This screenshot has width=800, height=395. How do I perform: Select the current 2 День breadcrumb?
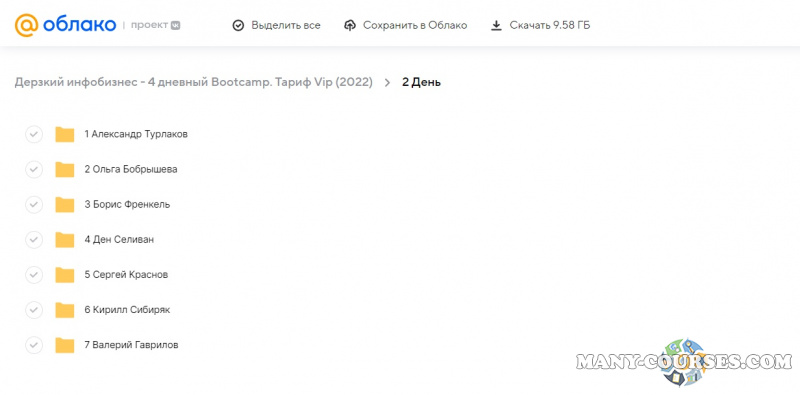point(421,82)
